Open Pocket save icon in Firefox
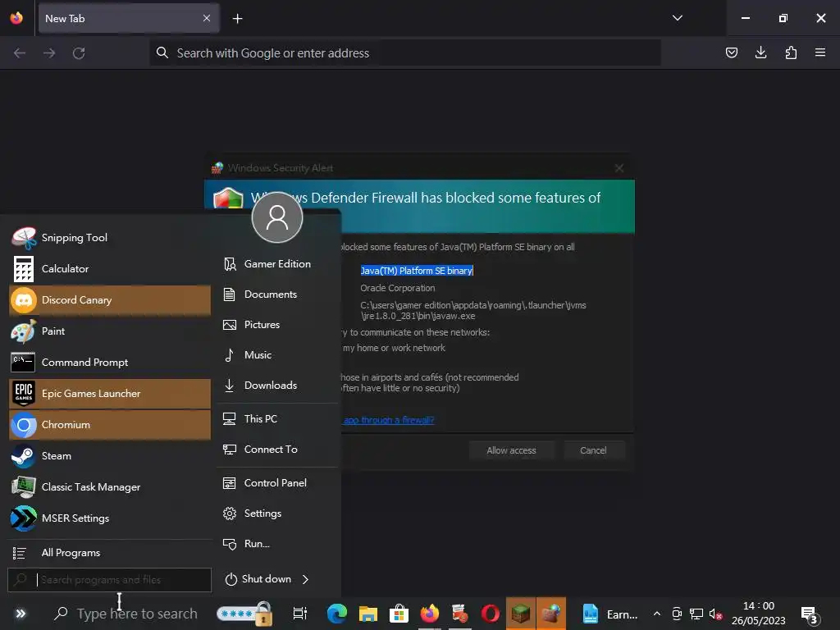 tap(731, 52)
